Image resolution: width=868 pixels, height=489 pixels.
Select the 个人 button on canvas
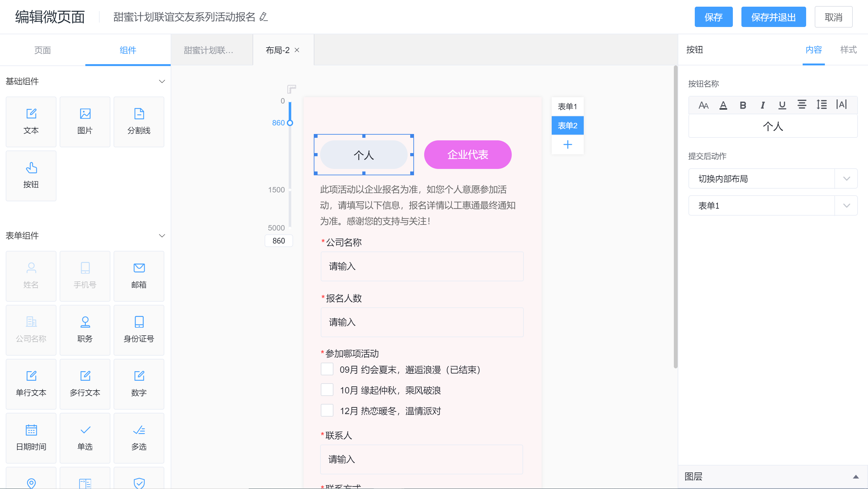364,155
